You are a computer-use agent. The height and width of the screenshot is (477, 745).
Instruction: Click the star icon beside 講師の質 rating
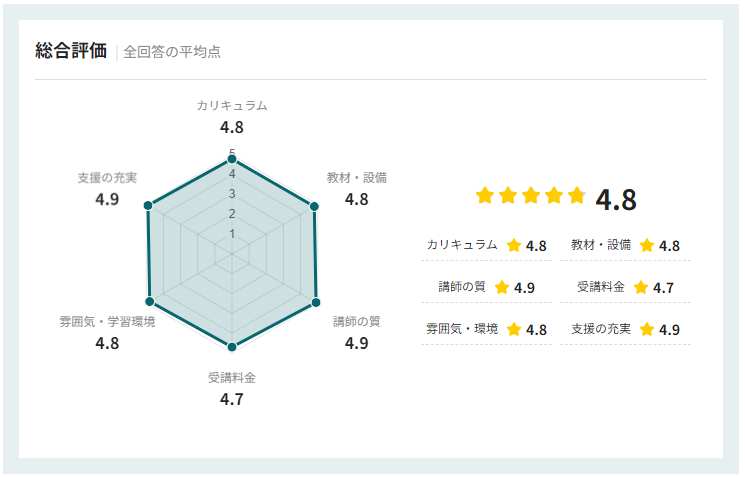click(502, 287)
